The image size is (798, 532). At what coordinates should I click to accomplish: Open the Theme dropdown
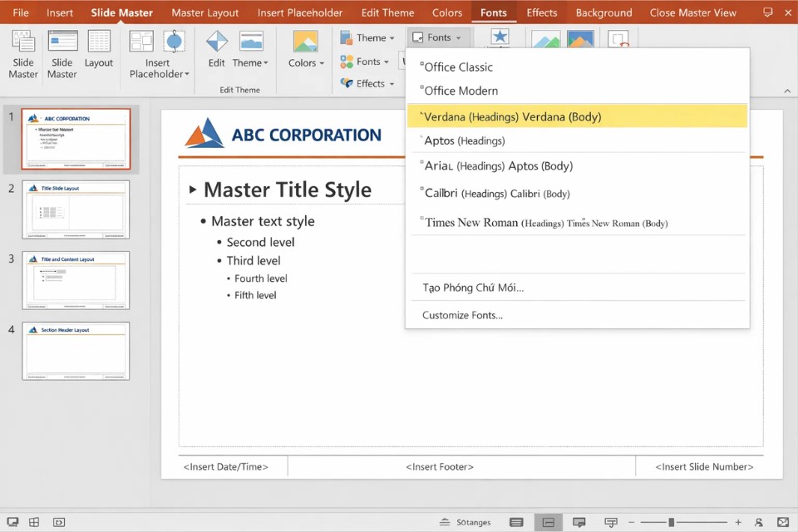pyautogui.click(x=369, y=37)
